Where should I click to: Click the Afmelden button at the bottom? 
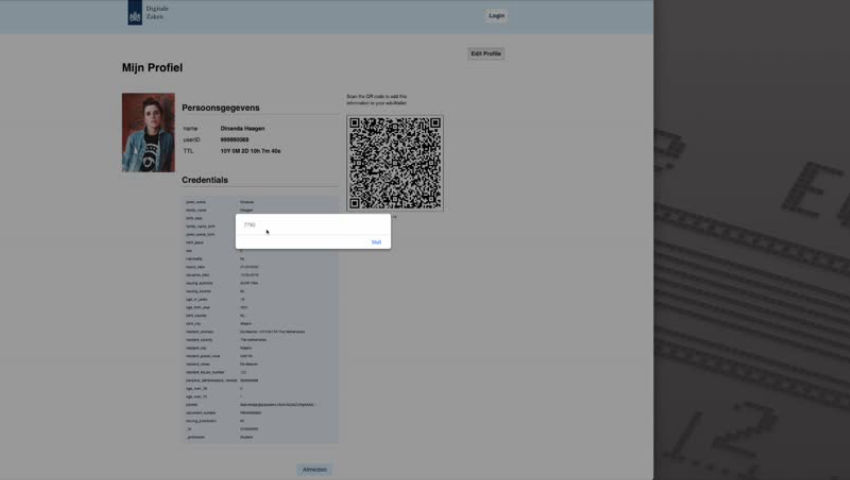point(314,469)
